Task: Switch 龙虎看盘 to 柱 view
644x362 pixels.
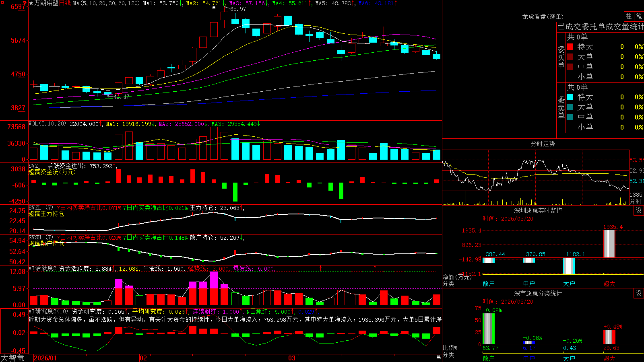Action: tap(628, 16)
